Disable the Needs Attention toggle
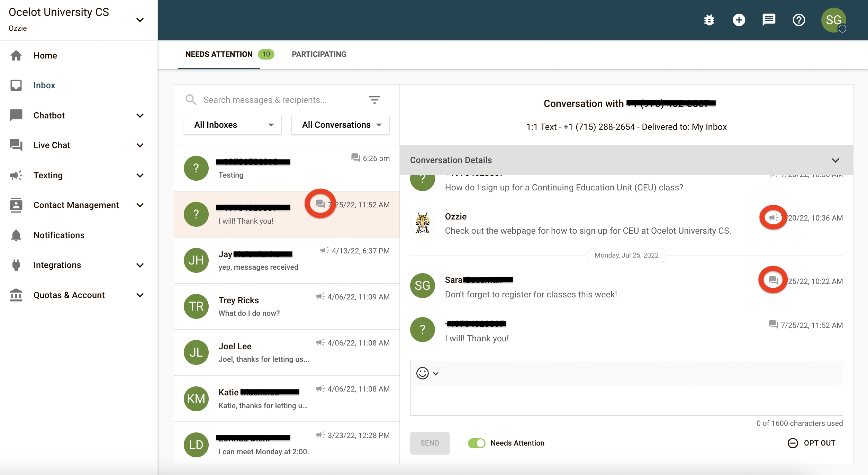 point(477,443)
